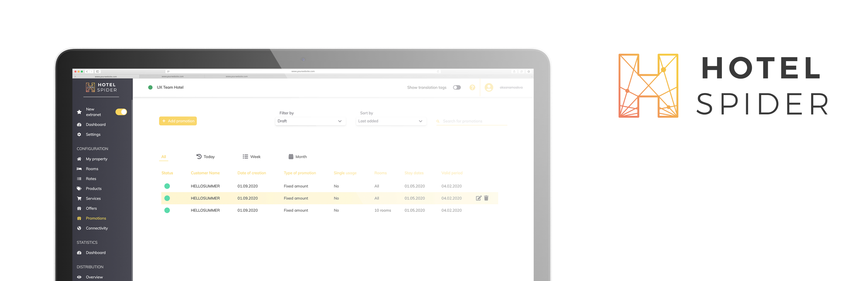Click the Rooms column header
Viewport: 868px width, 281px height.
tap(380, 173)
